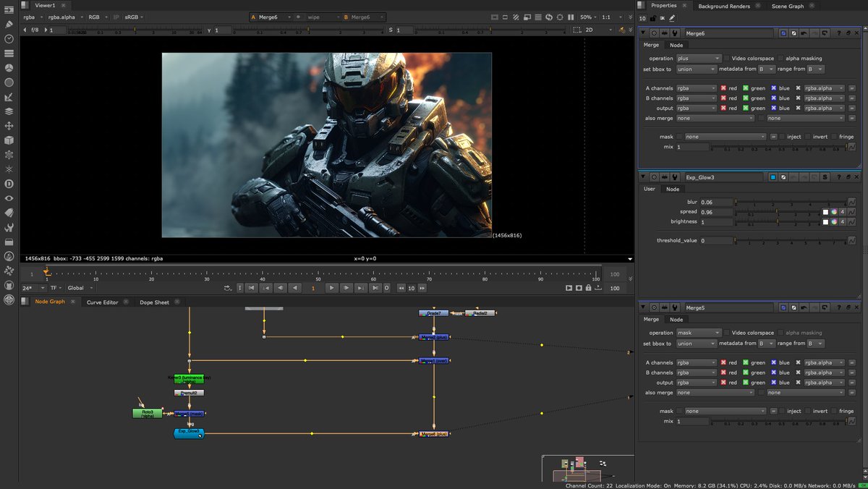Click the Merge6 mix value field

tap(692, 147)
